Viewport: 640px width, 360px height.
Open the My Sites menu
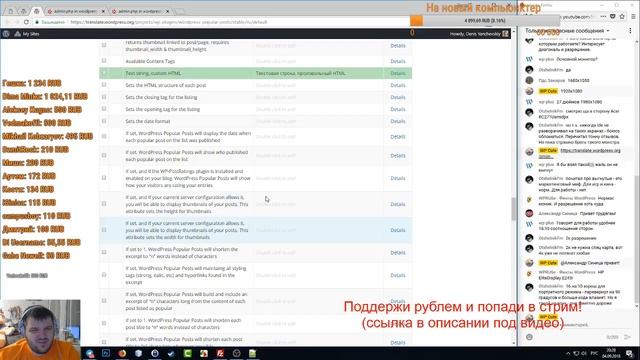coord(27,34)
